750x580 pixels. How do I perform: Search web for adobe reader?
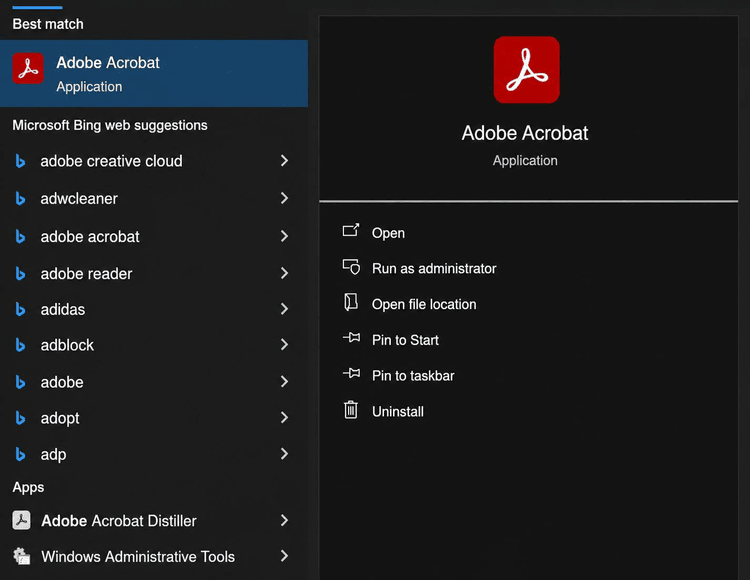[x=86, y=274]
